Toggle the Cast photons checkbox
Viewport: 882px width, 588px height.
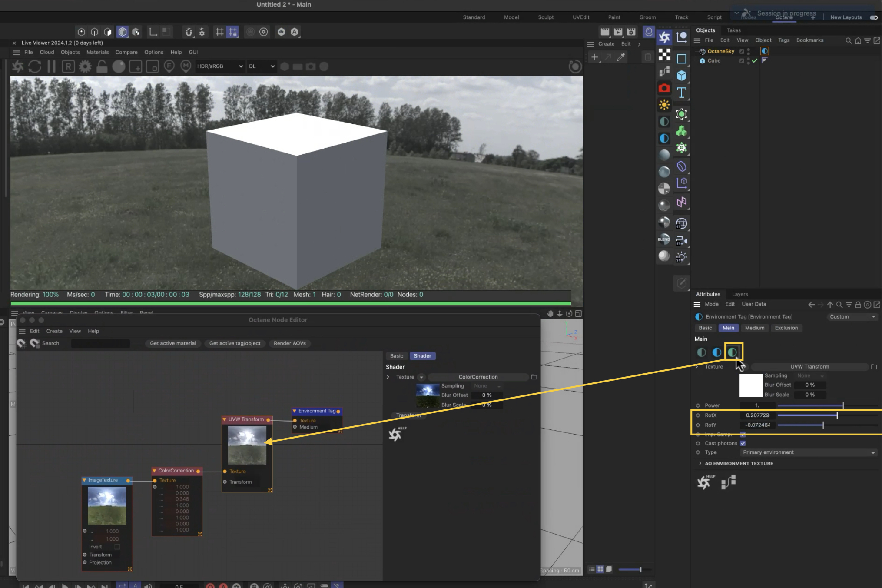pyautogui.click(x=743, y=443)
